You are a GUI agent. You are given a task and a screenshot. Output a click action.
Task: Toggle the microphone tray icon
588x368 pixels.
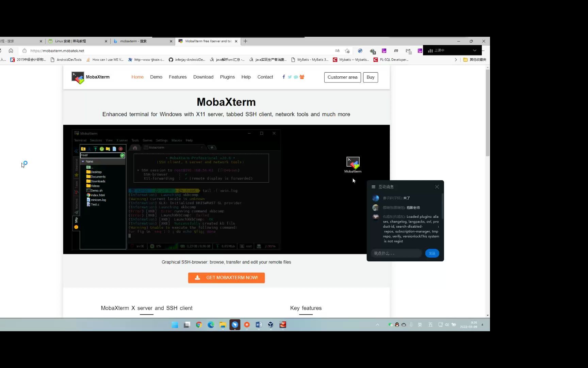click(x=411, y=325)
